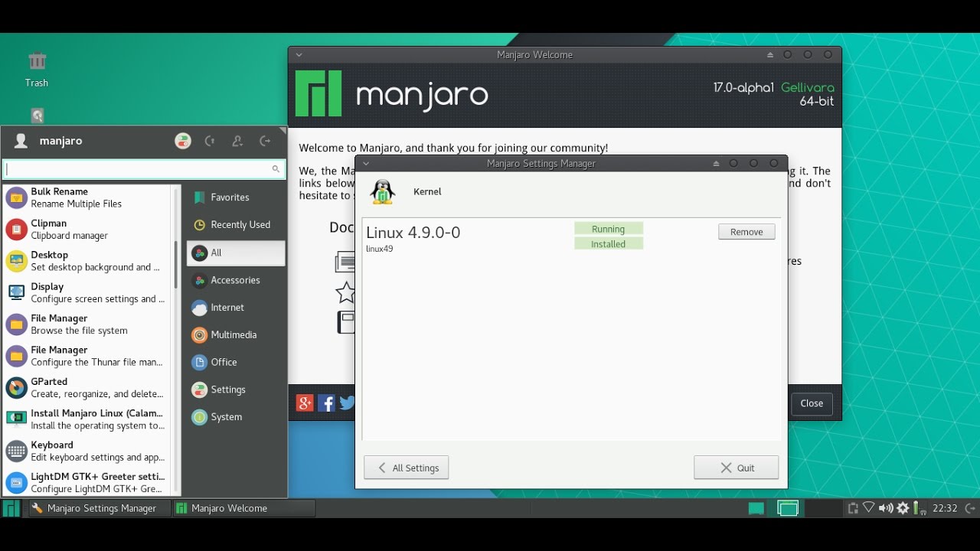Select the Favorites category
This screenshot has height=551, width=980.
[236, 197]
